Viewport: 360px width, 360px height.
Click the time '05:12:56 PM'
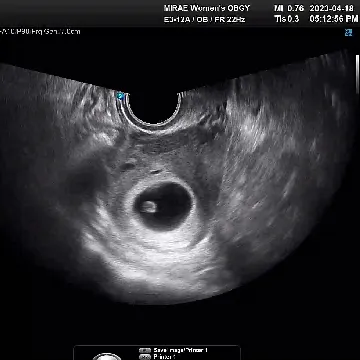tap(334, 19)
